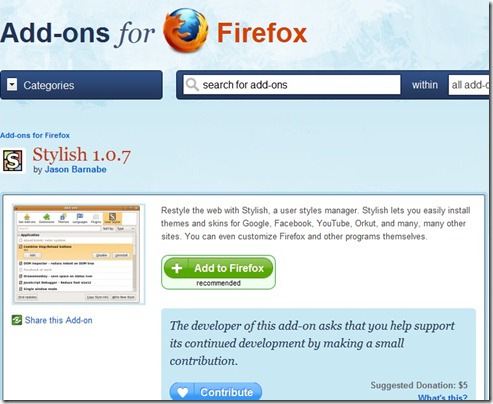The image size is (493, 404).
Task: Open the What's this? link
Action: [443, 397]
